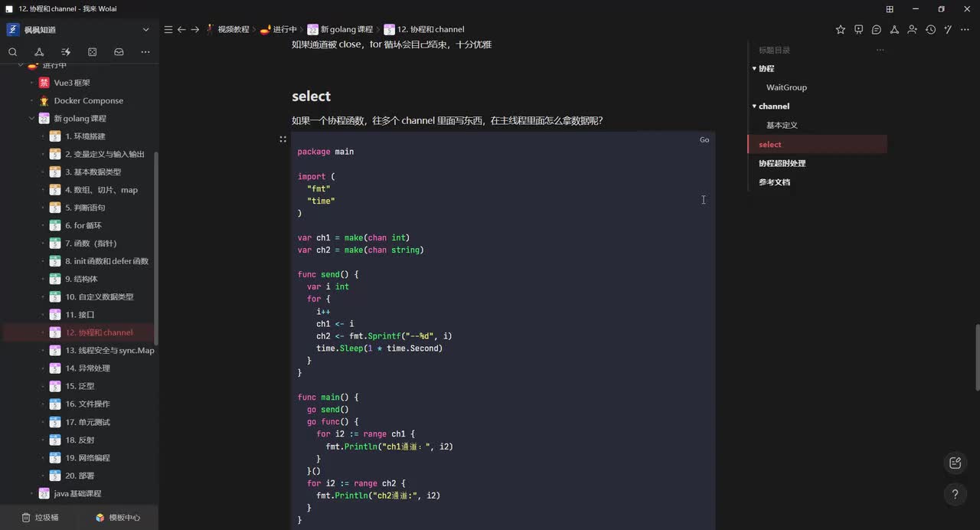Open page history clock icon
This screenshot has width=980, height=530.
pyautogui.click(x=930, y=29)
